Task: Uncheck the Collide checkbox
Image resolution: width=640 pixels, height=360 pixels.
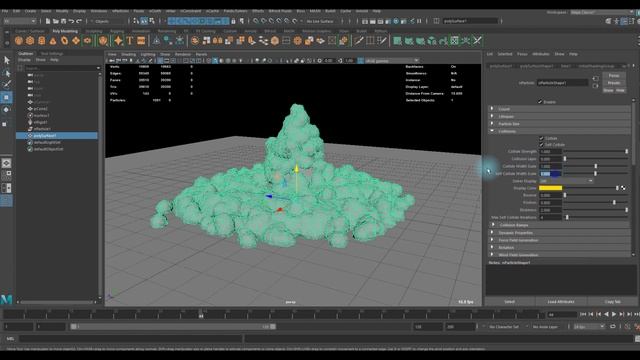Action: click(x=542, y=138)
